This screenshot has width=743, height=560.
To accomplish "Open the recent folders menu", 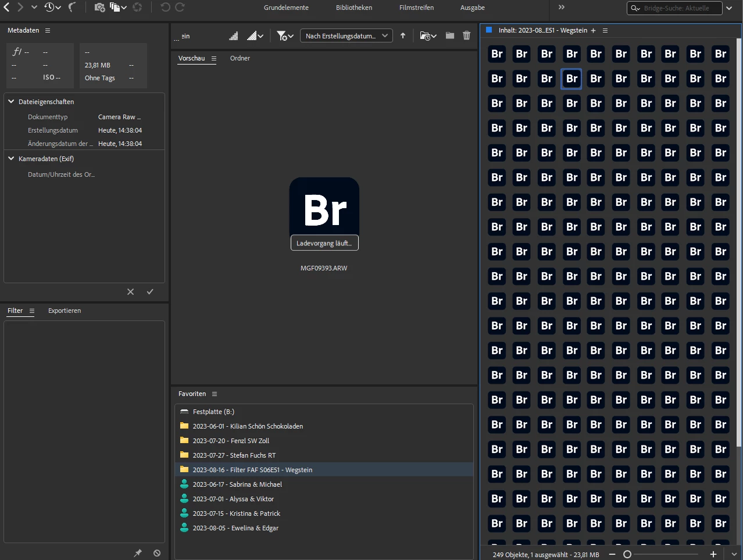I will tap(428, 36).
